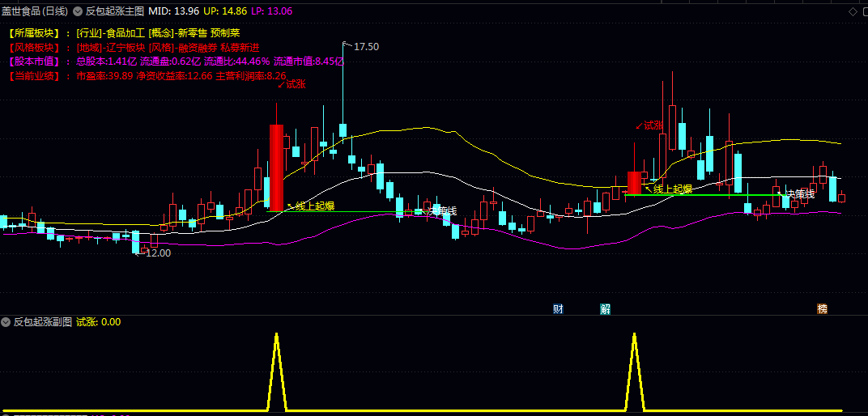
Task: Select the 反包起涨副图 sub-chart indicator name
Action: (43, 321)
